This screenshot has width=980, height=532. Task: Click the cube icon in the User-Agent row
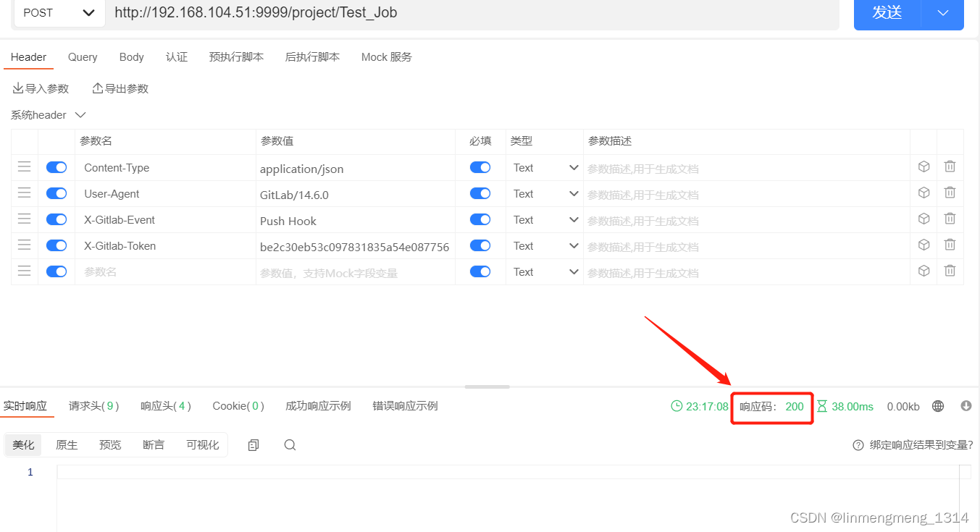tap(924, 193)
